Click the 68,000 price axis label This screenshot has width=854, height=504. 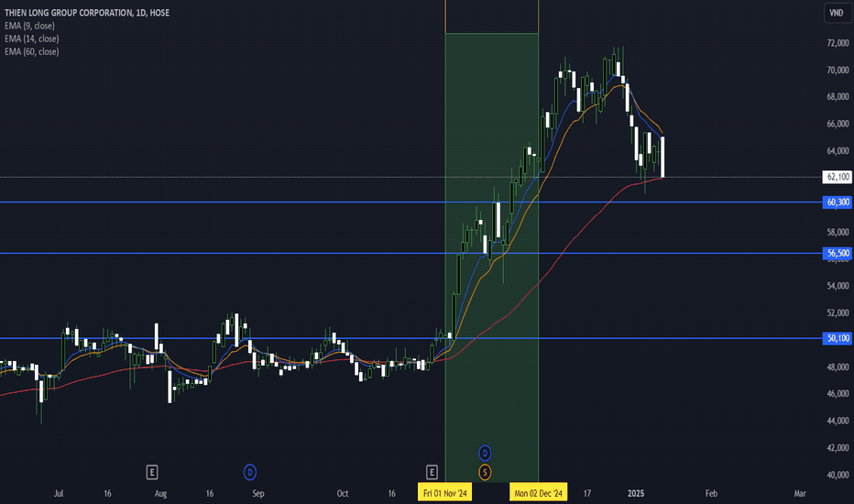pyautogui.click(x=838, y=97)
